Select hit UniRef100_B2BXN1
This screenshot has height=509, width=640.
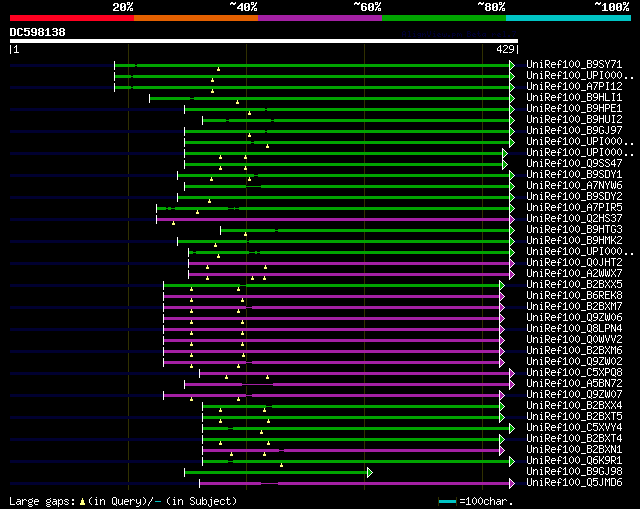tap(574, 450)
